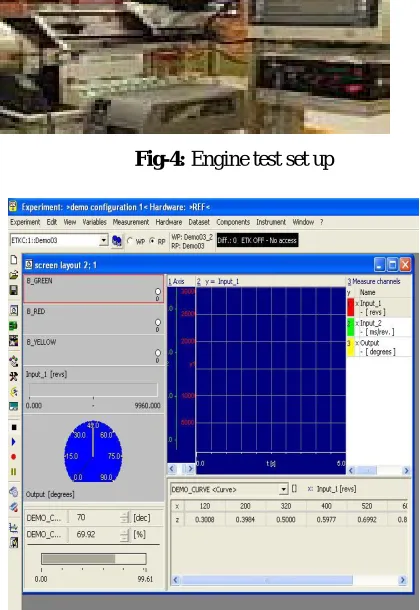
Task: Click the stepper next to the value 69.92
Action: coord(124,535)
